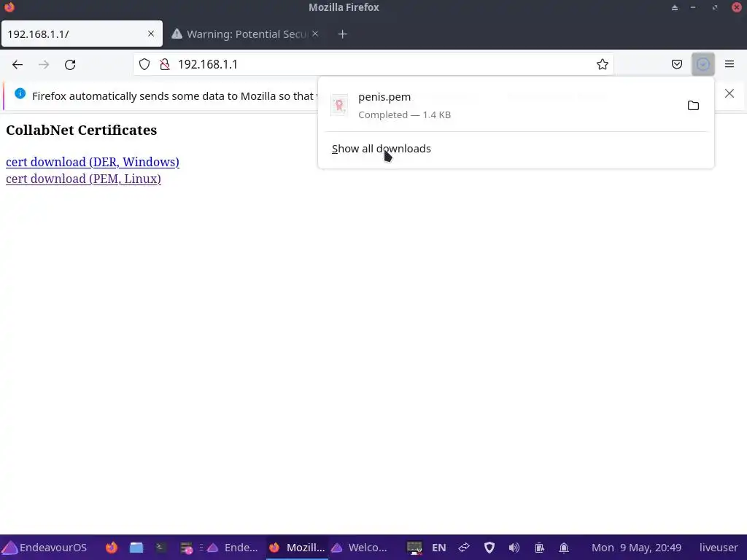Viewport: 747px width, 560px height.
Task: Reload the current page
Action: tap(70, 64)
